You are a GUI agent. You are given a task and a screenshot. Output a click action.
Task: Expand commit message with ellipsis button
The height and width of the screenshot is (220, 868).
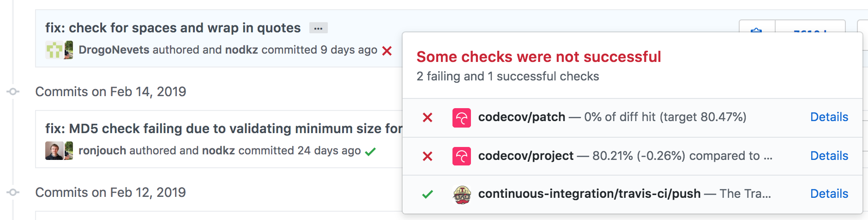pos(318,28)
